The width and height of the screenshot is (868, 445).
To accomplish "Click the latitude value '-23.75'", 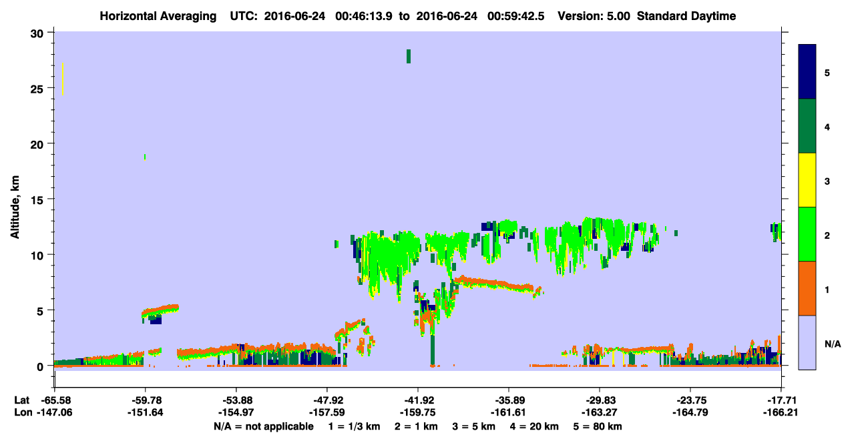I will tap(690, 400).
